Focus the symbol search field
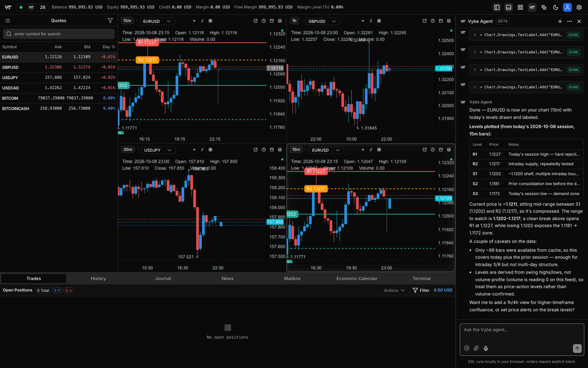 pos(59,34)
